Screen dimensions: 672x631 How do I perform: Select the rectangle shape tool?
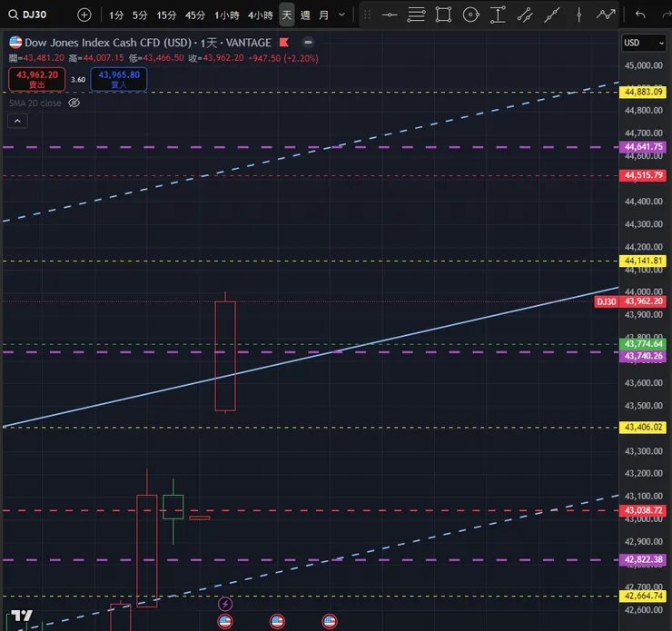[x=443, y=15]
